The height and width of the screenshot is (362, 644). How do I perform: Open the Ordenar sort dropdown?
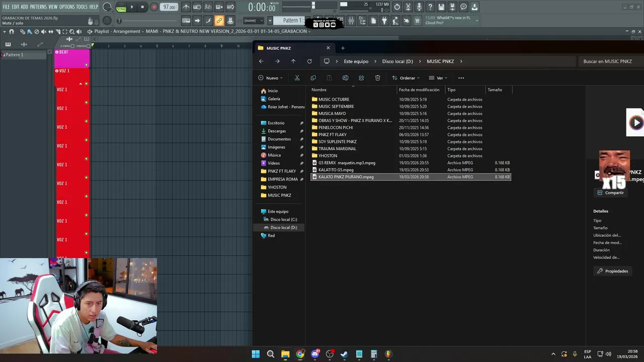(x=406, y=78)
